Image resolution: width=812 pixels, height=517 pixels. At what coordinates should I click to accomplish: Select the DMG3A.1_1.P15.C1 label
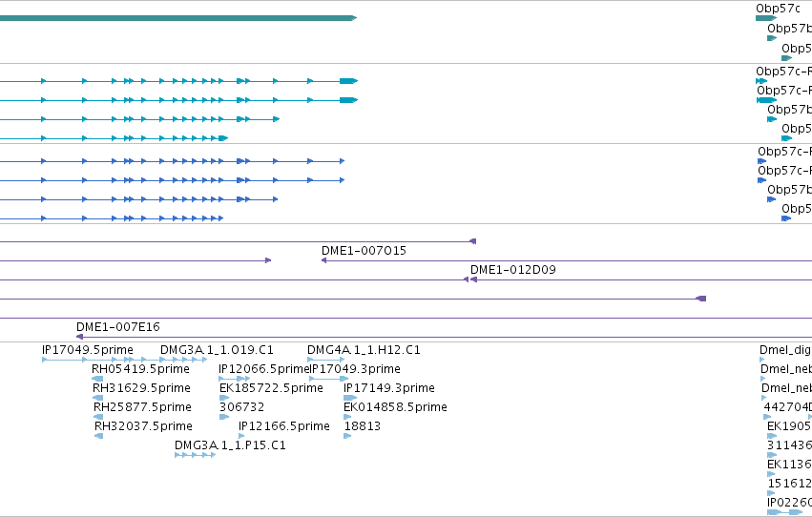click(x=231, y=445)
